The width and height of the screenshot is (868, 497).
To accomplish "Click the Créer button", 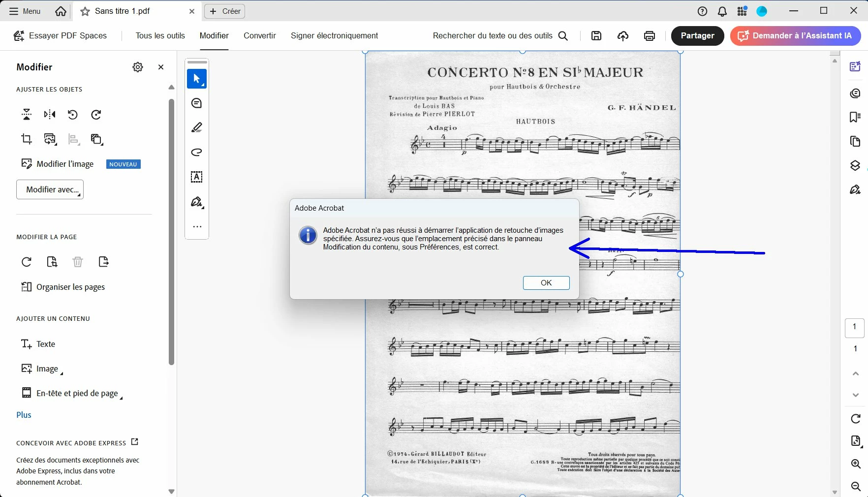I will 225,11.
